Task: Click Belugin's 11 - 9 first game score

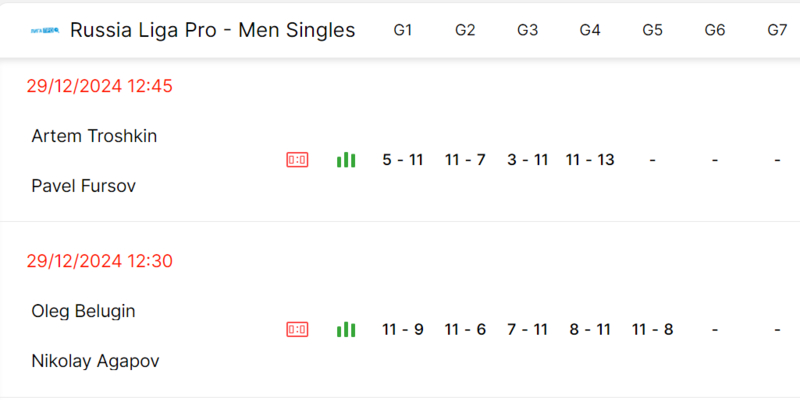Action: pos(403,329)
